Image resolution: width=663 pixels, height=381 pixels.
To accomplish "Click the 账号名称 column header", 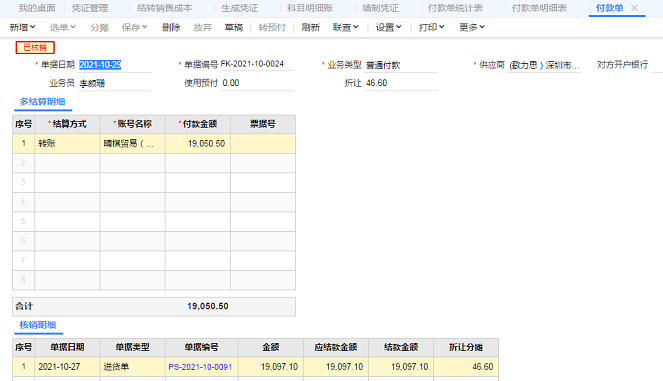I will pos(132,124).
